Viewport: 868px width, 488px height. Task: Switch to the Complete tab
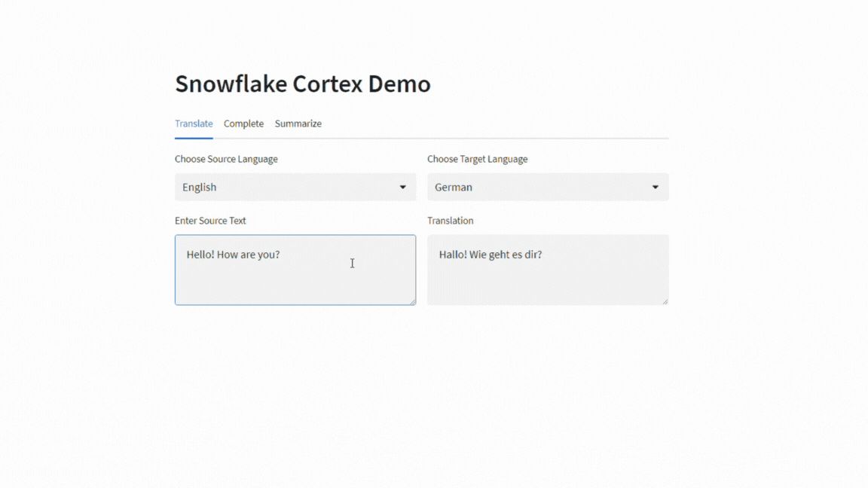point(243,124)
